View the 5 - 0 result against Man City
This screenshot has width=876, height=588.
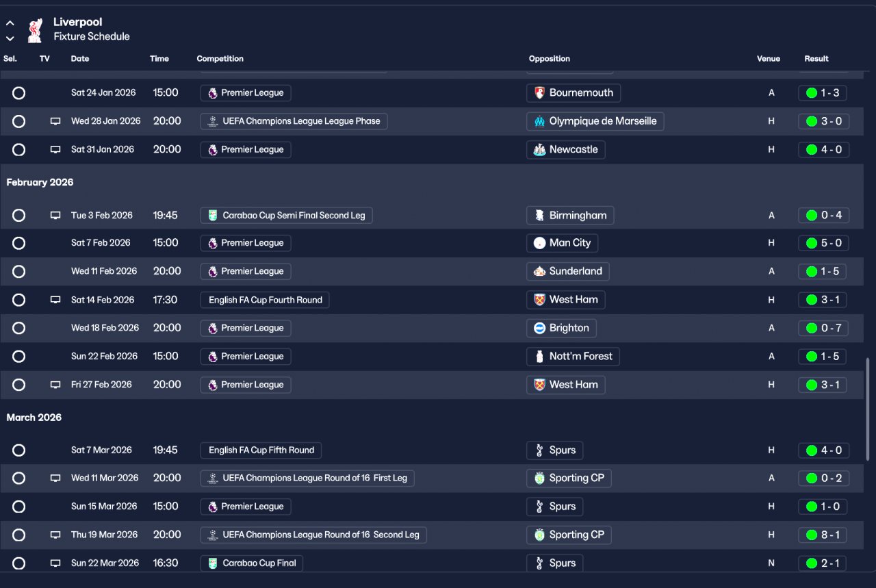[824, 243]
